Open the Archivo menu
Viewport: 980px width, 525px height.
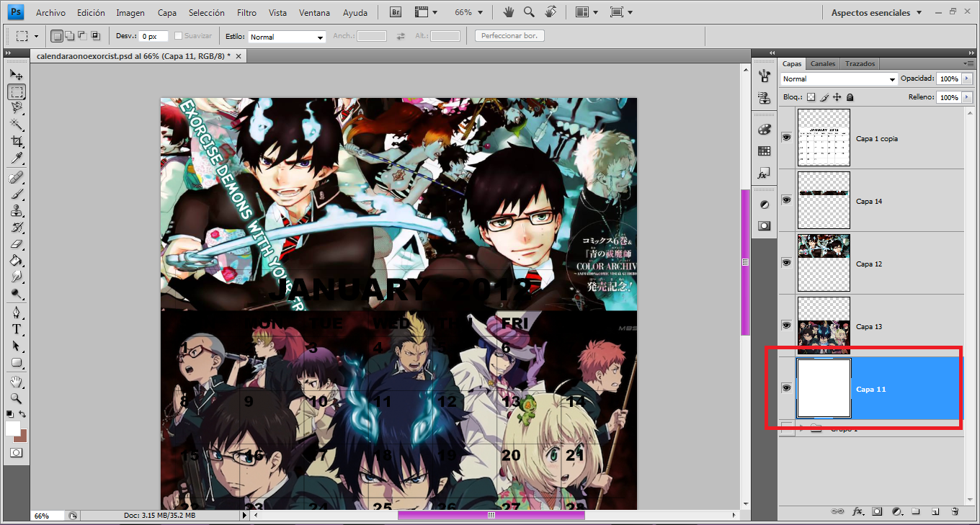[50, 13]
